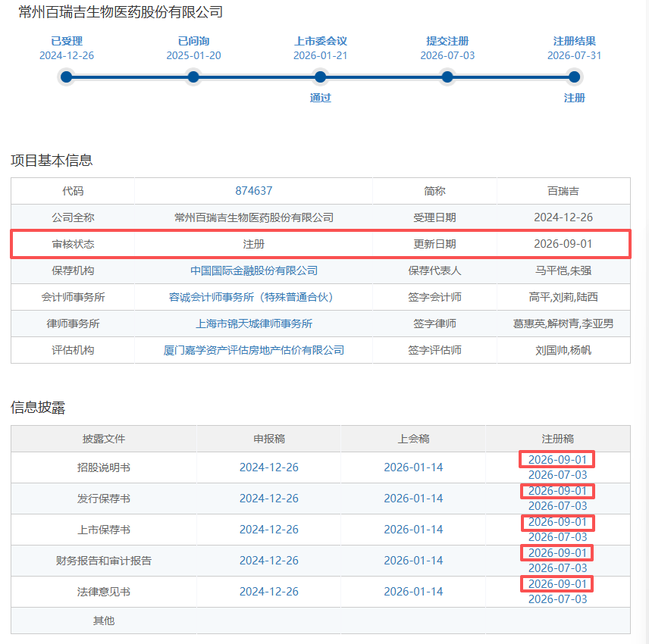Open 招股说明书 申报稿 dated 2024-12-26
649x644 pixels.
pyautogui.click(x=269, y=467)
